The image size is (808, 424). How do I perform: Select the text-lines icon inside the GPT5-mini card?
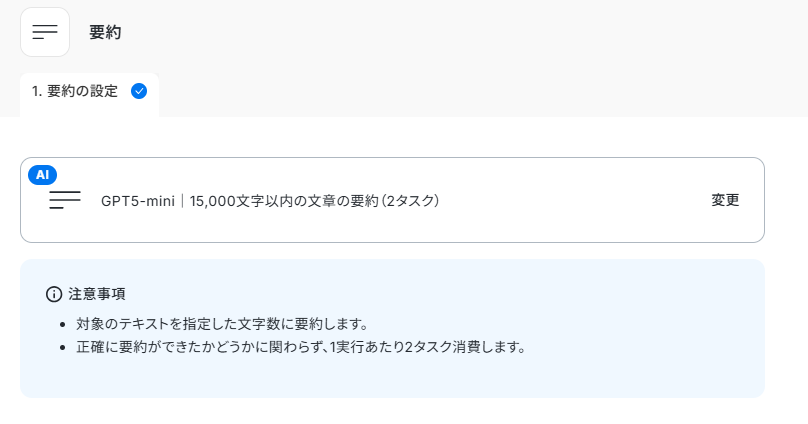click(65, 200)
